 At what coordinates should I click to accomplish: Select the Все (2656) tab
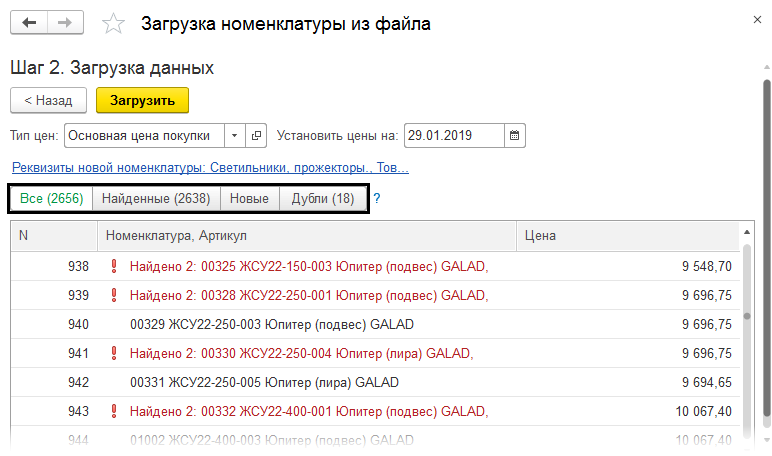[x=52, y=199]
